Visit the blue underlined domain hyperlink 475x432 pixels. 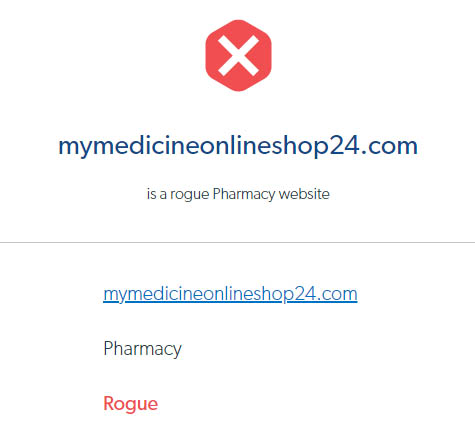(x=230, y=294)
